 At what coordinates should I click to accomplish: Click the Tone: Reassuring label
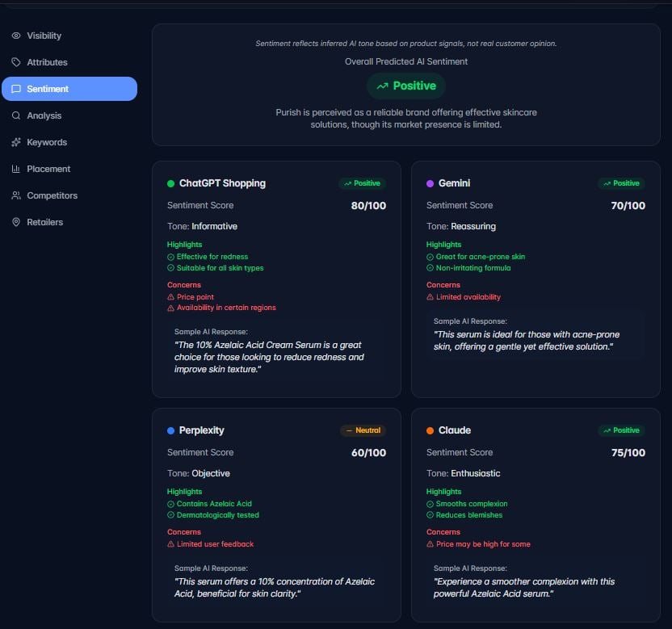click(461, 226)
